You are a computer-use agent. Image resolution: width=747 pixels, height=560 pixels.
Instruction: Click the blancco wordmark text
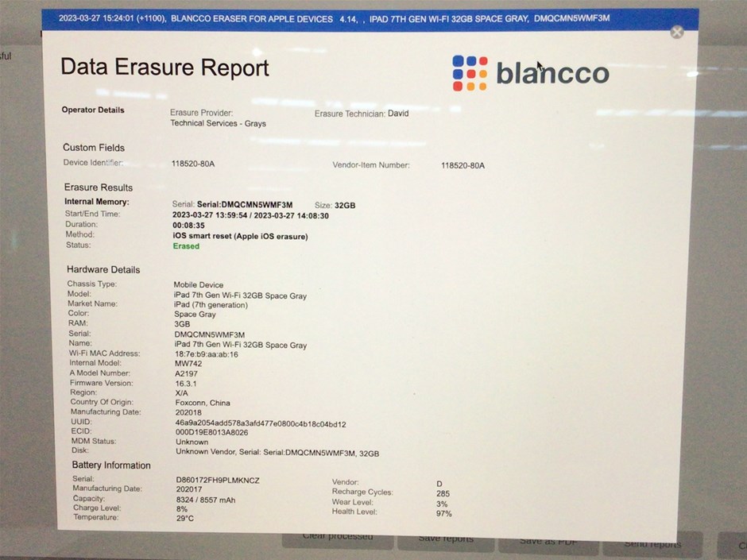tap(552, 73)
